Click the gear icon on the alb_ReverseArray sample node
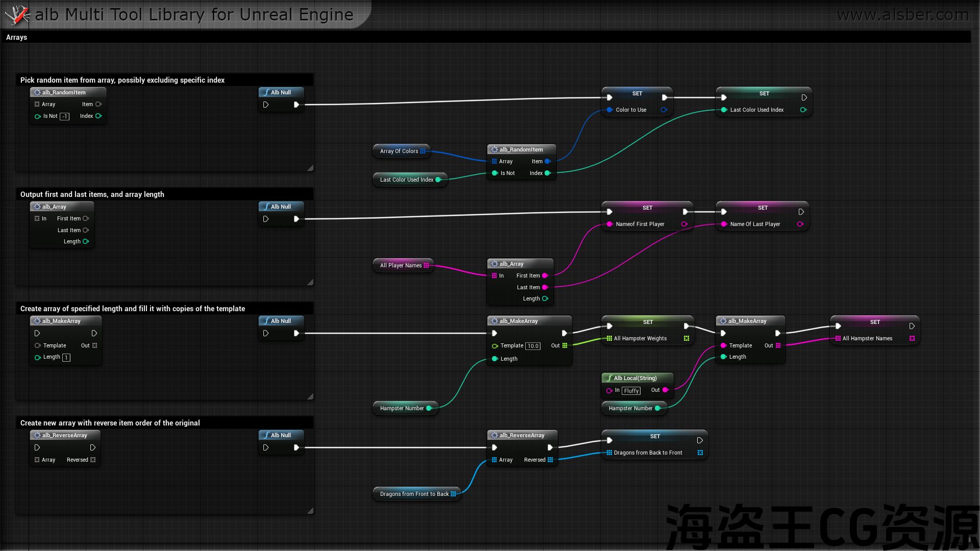 click(37, 435)
